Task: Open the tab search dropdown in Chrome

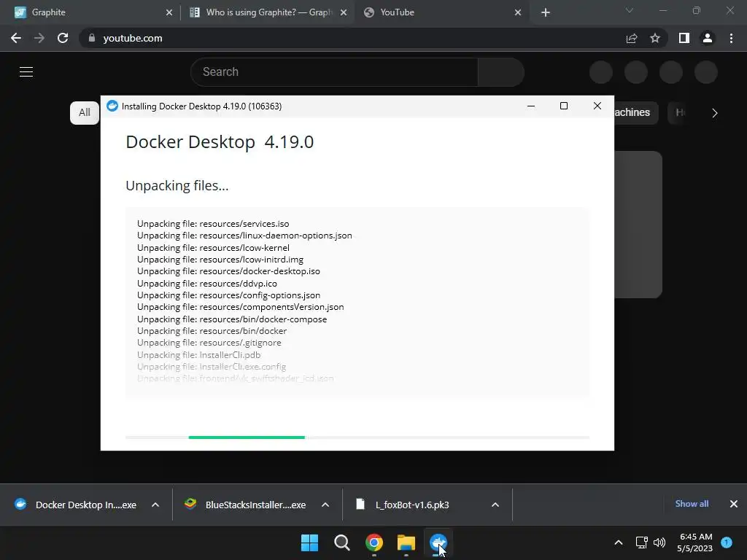Action: (630, 10)
